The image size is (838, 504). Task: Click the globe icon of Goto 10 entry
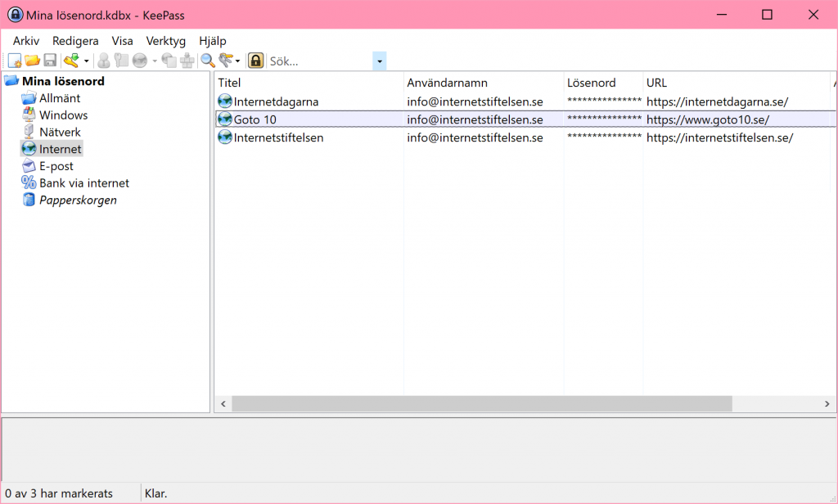coord(225,119)
